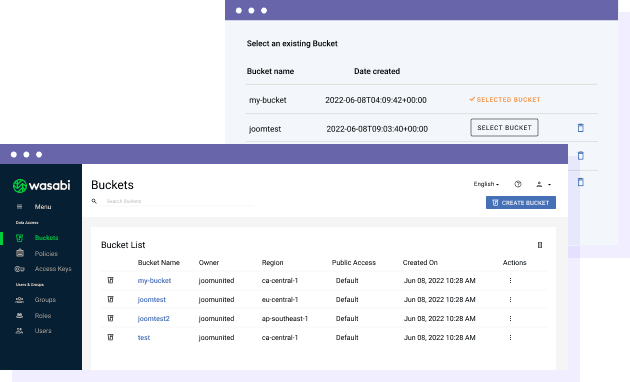Open the joomtest bucket link
The width and height of the screenshot is (630, 382).
[151, 299]
